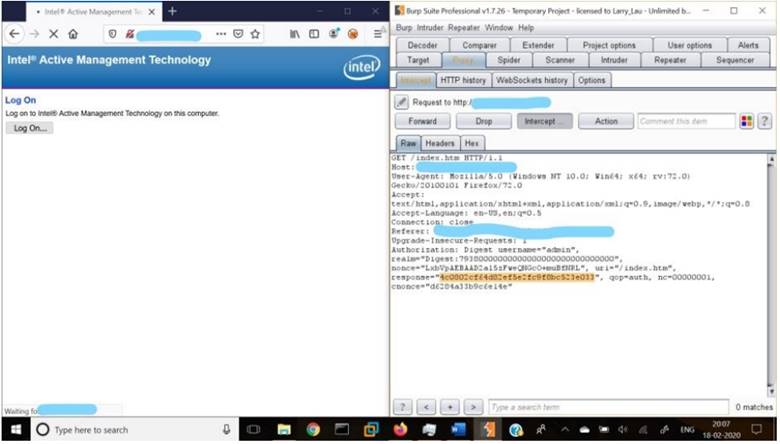Image resolution: width=780 pixels, height=444 pixels.
Task: Switch to the Intruder tab
Action: pyautogui.click(x=614, y=60)
